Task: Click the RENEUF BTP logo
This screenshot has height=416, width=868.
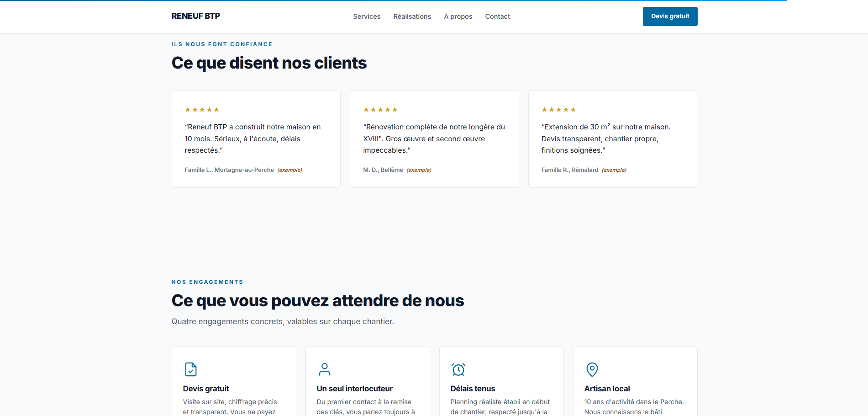Action: [x=195, y=16]
